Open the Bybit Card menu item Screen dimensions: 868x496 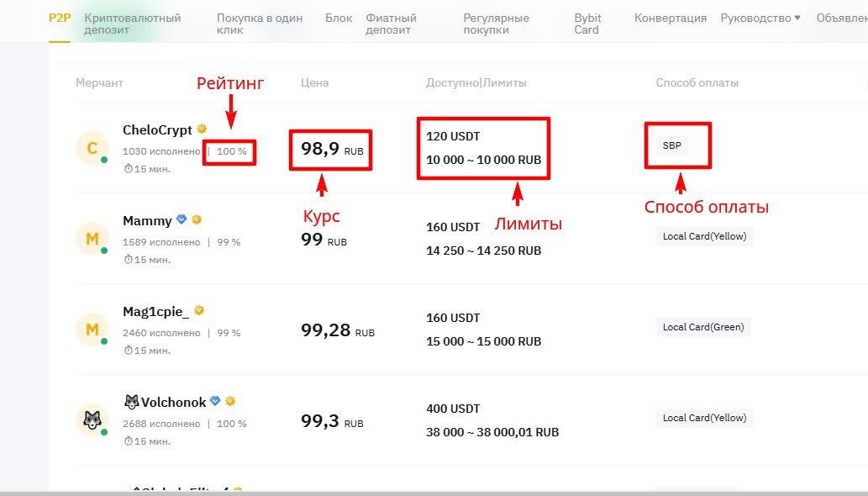(x=587, y=24)
